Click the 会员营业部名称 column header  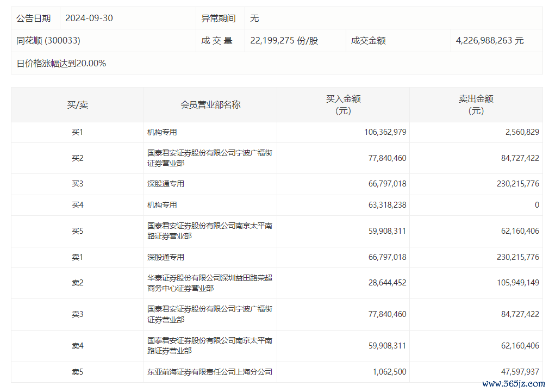click(x=210, y=105)
